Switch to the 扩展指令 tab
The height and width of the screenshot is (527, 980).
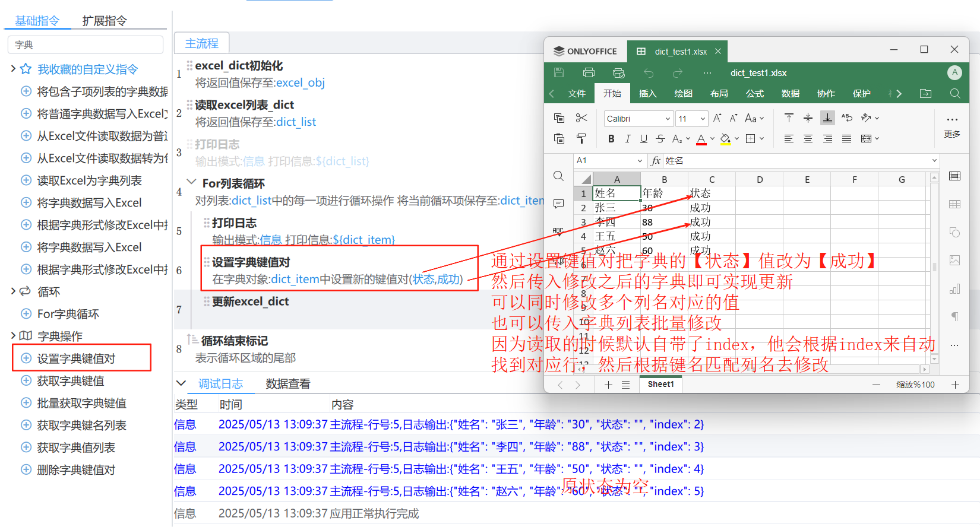pos(105,21)
